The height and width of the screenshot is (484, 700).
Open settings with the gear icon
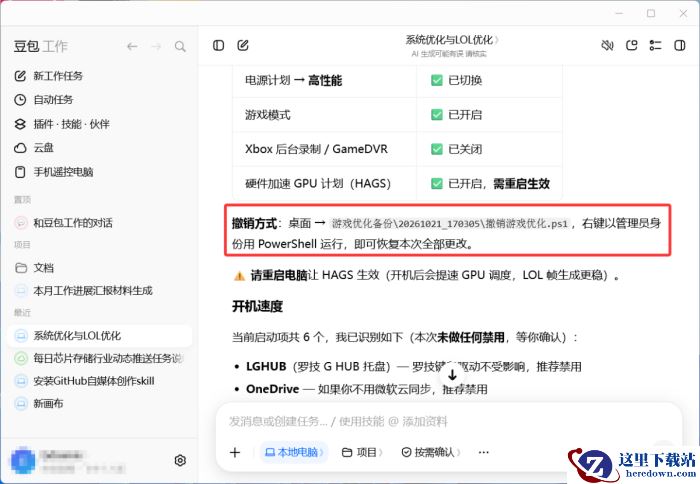pyautogui.click(x=180, y=460)
